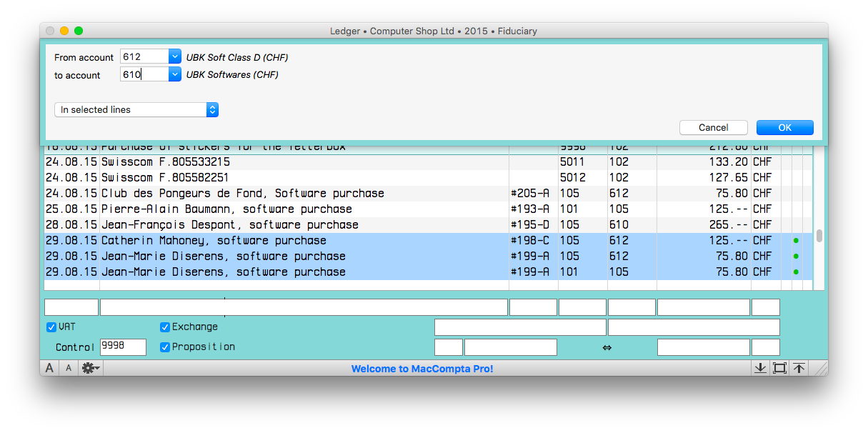Click green dot on Diserens 101 to 105 row
868x433 pixels.
(x=796, y=272)
